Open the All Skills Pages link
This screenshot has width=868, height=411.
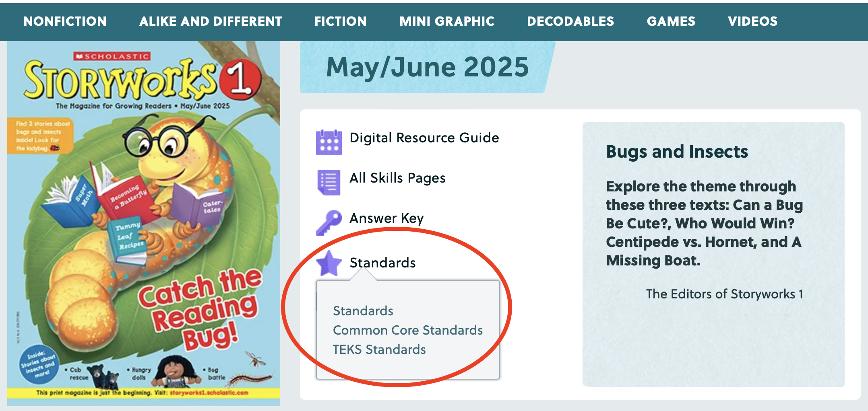click(x=397, y=178)
